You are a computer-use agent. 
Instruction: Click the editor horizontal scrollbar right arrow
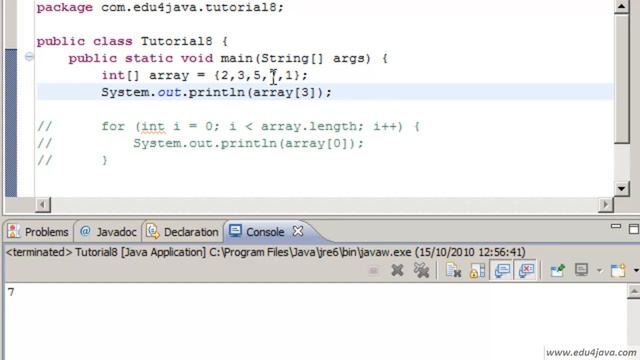(x=606, y=204)
